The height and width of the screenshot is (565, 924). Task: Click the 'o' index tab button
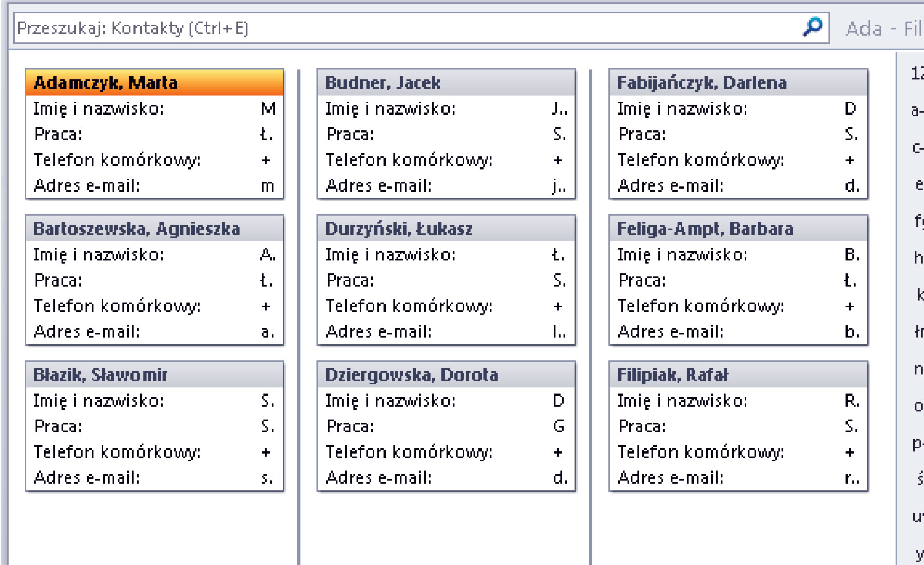pyautogui.click(x=918, y=406)
